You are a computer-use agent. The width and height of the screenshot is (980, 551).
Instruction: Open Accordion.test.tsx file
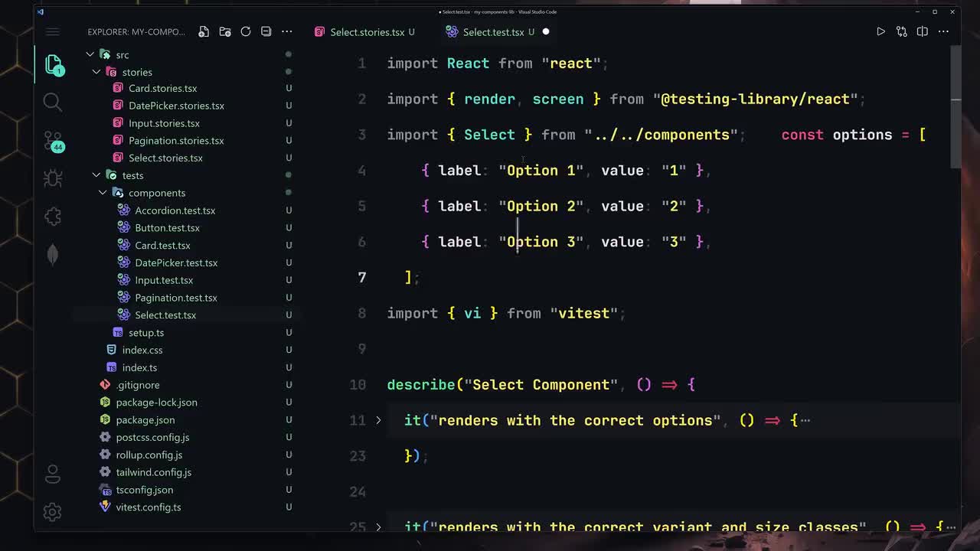[175, 210]
